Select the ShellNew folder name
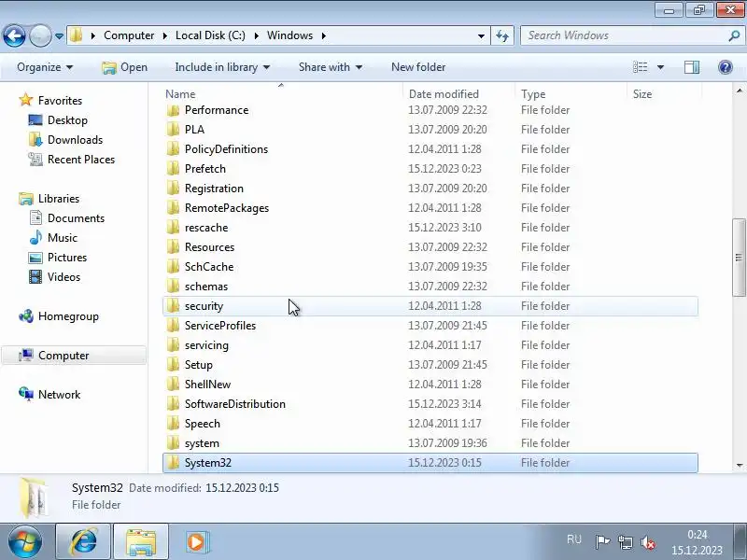The height and width of the screenshot is (560, 747). point(207,384)
